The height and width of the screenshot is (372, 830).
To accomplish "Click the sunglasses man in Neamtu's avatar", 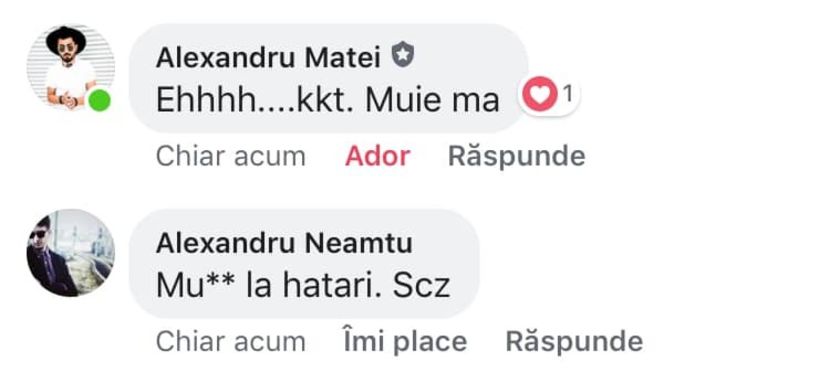I will [x=49, y=259].
